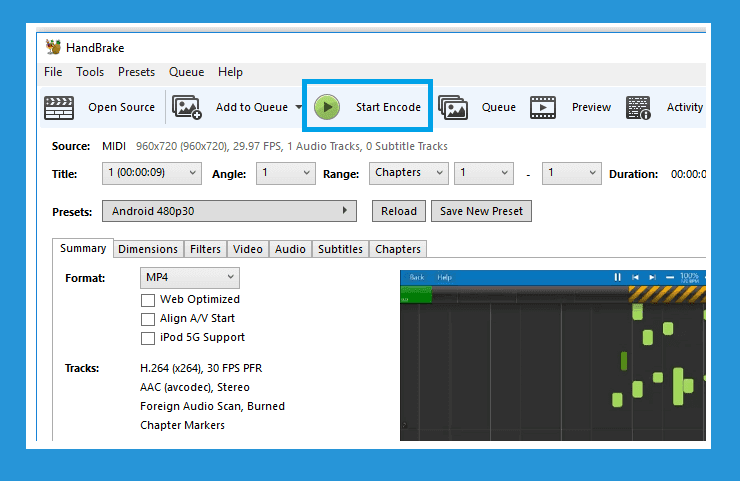Click Help inside the preview image

point(445,277)
